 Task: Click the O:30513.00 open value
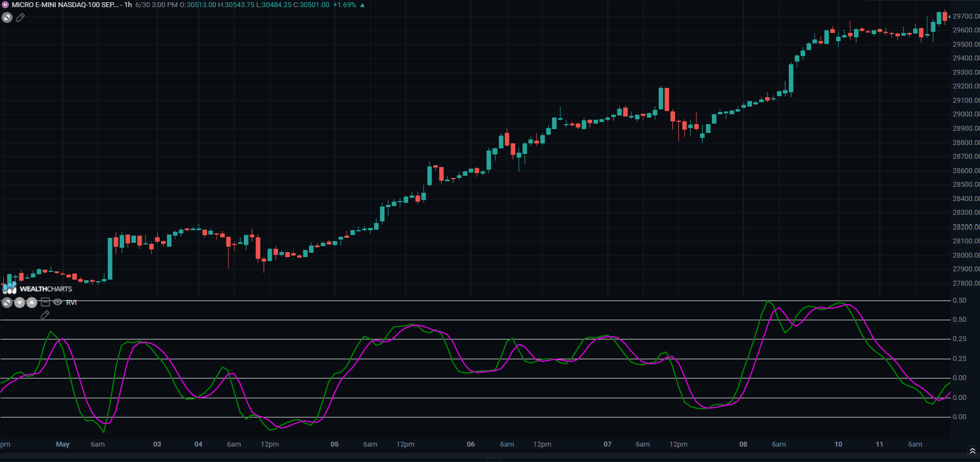[198, 5]
